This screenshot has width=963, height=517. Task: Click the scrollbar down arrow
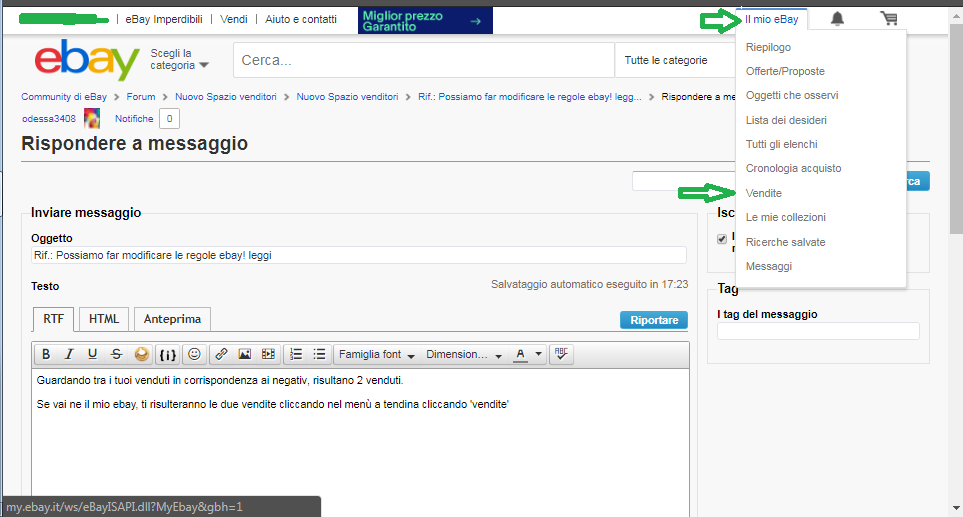956,508
